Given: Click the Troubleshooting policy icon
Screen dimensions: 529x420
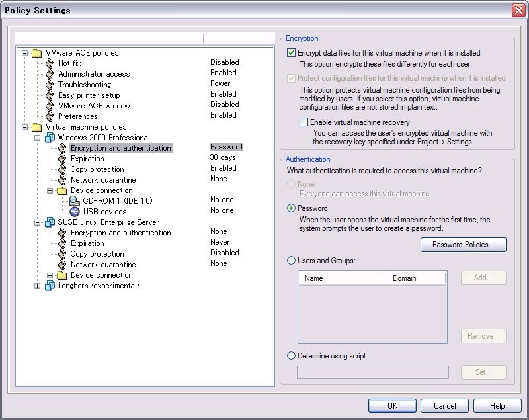Looking at the screenshot, I should click(x=50, y=85).
